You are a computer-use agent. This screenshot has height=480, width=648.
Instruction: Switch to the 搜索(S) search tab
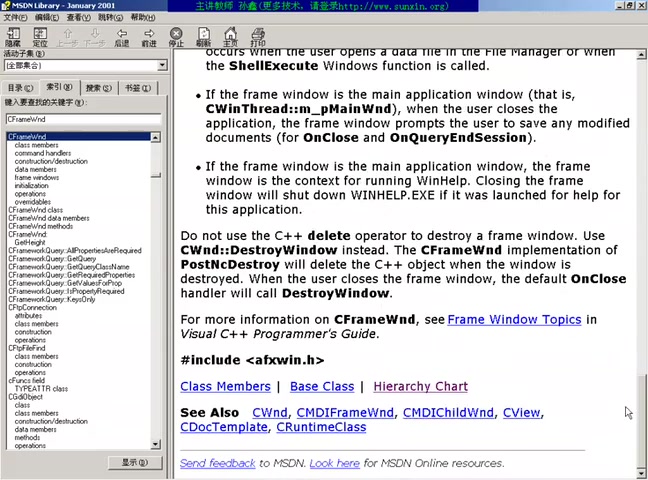click(98, 88)
